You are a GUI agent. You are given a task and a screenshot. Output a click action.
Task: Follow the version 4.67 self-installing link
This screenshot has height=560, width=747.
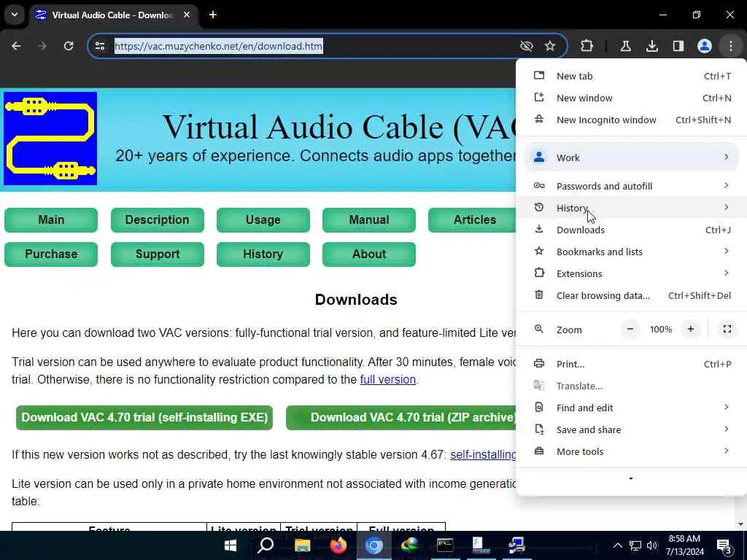[x=483, y=455]
